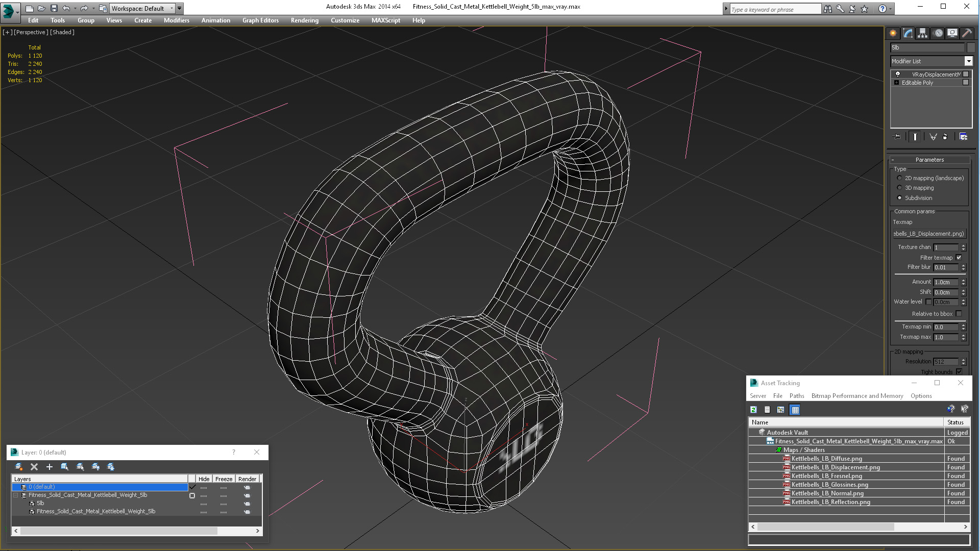Click the Open File folder icon
Viewport: 980px width, 551px height.
tap(42, 8)
